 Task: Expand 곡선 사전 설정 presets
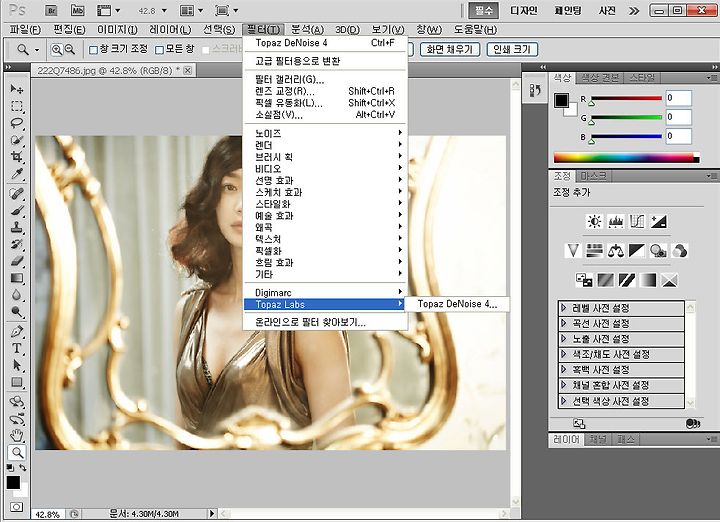click(x=564, y=324)
